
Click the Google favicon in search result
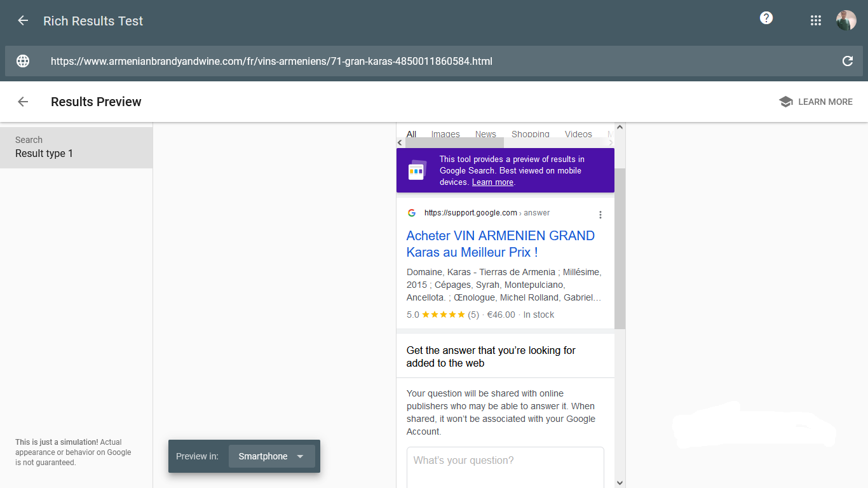click(412, 213)
